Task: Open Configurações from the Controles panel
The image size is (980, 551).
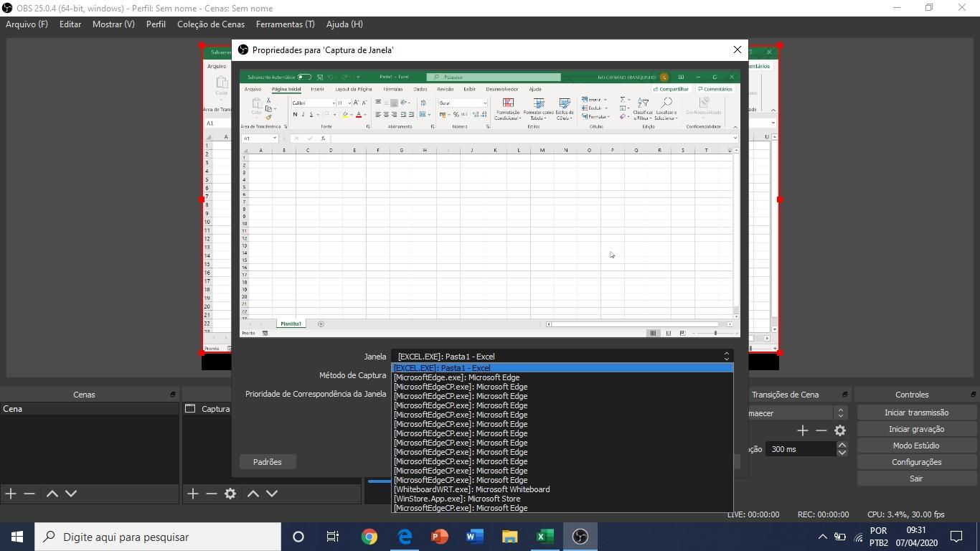Action: (x=916, y=462)
